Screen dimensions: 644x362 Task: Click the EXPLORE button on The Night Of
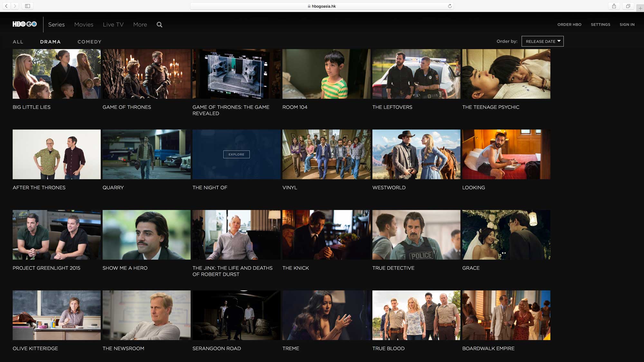click(236, 154)
